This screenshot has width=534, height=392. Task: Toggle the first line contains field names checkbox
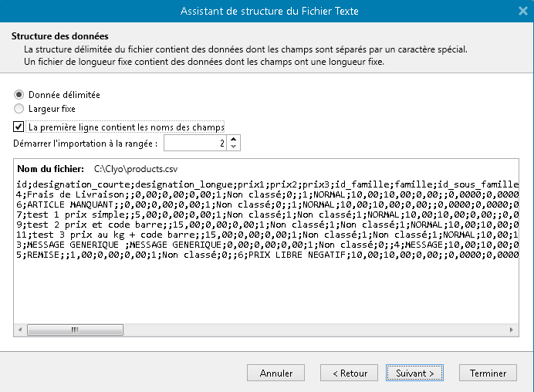[19, 127]
